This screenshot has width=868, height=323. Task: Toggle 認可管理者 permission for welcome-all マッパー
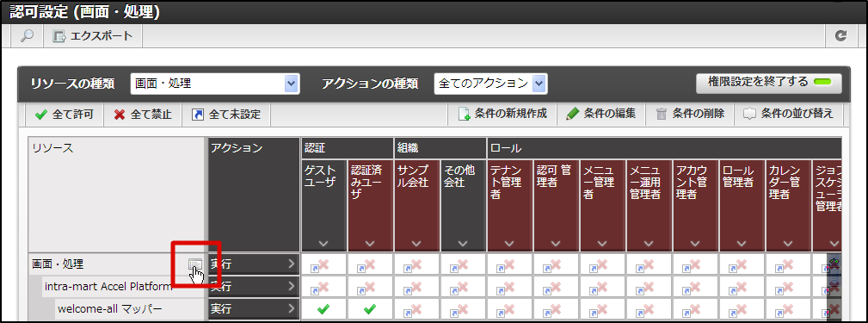tap(557, 308)
